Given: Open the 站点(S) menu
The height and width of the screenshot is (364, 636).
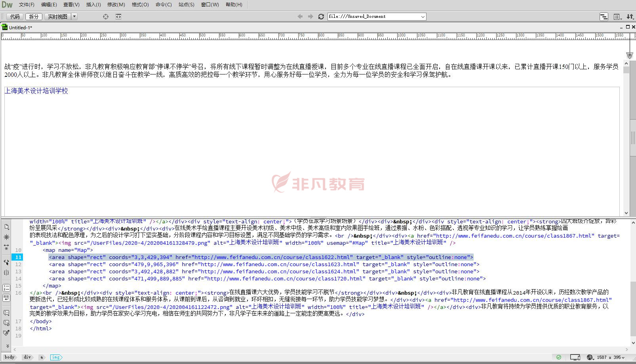Looking at the screenshot, I should coord(187,5).
